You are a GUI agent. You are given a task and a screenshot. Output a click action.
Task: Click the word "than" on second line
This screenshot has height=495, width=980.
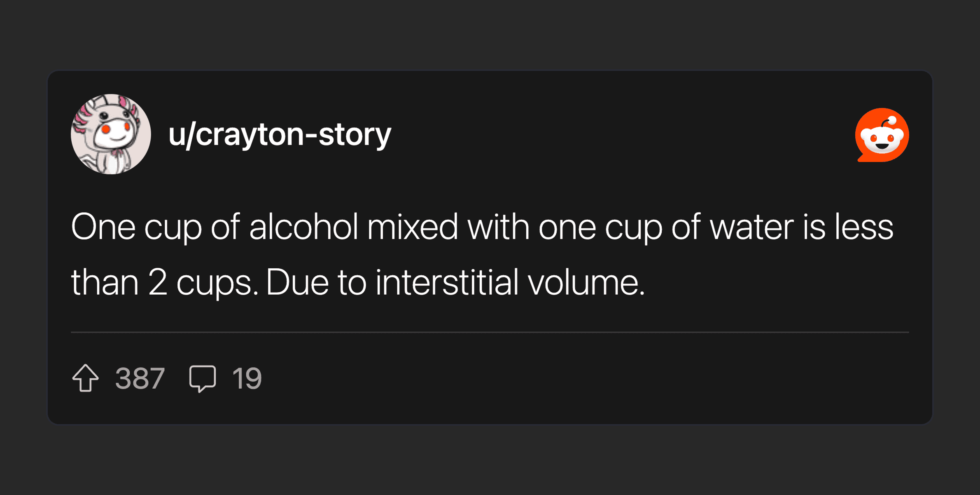click(105, 282)
